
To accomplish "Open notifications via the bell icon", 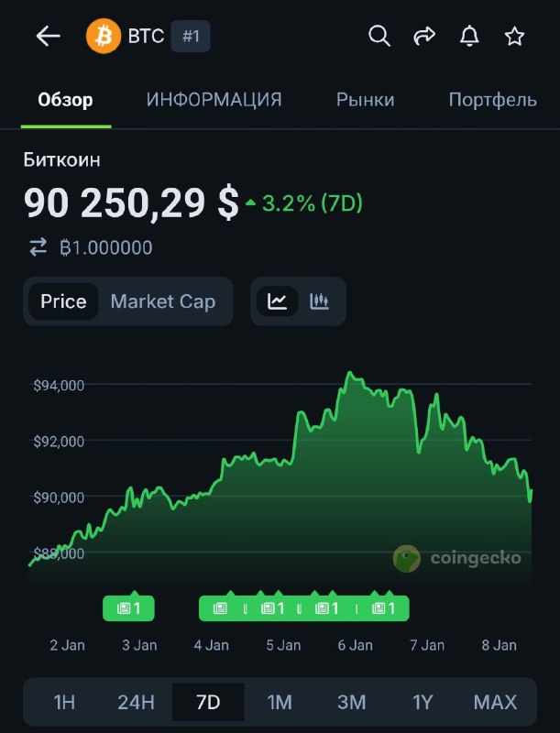I will click(x=470, y=37).
